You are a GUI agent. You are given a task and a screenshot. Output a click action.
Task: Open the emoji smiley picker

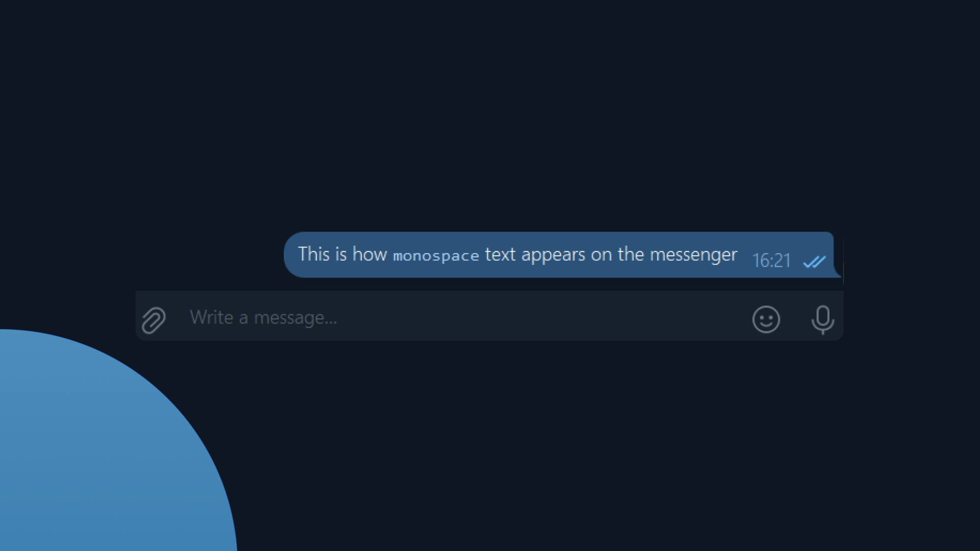(766, 319)
